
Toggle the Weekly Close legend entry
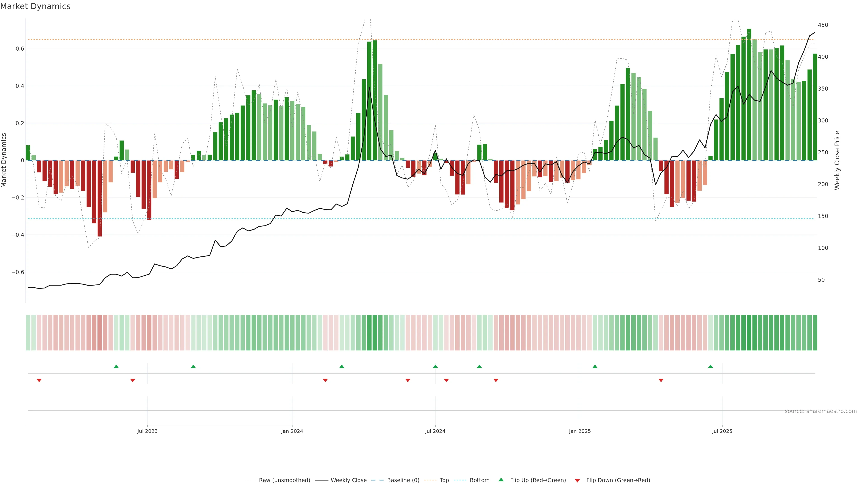tap(348, 480)
